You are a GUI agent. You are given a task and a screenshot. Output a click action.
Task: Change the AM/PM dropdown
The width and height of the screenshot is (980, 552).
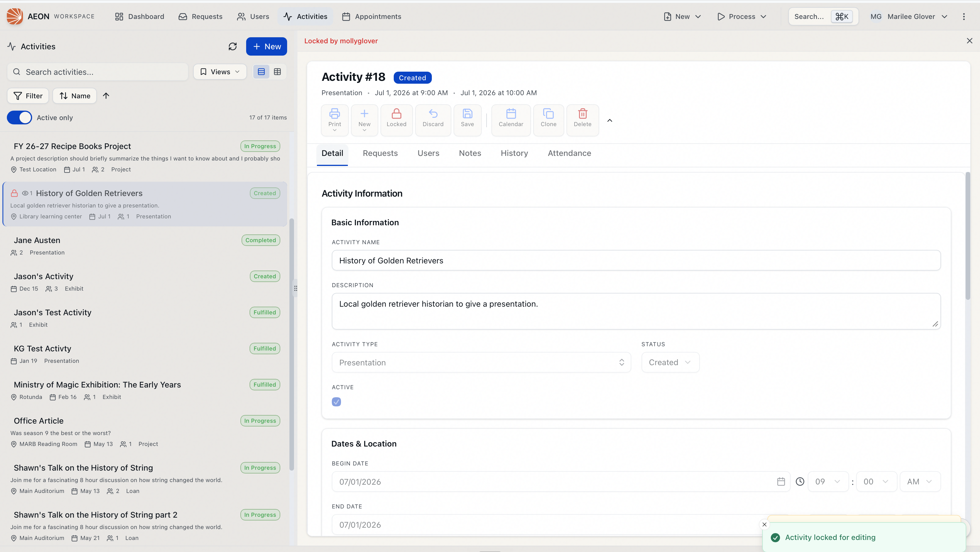point(920,481)
